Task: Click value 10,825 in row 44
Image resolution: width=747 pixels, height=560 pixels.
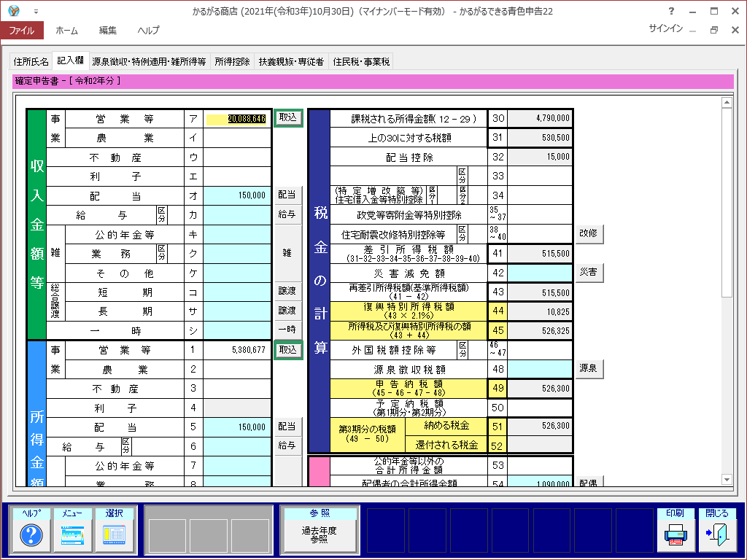Action: [558, 312]
